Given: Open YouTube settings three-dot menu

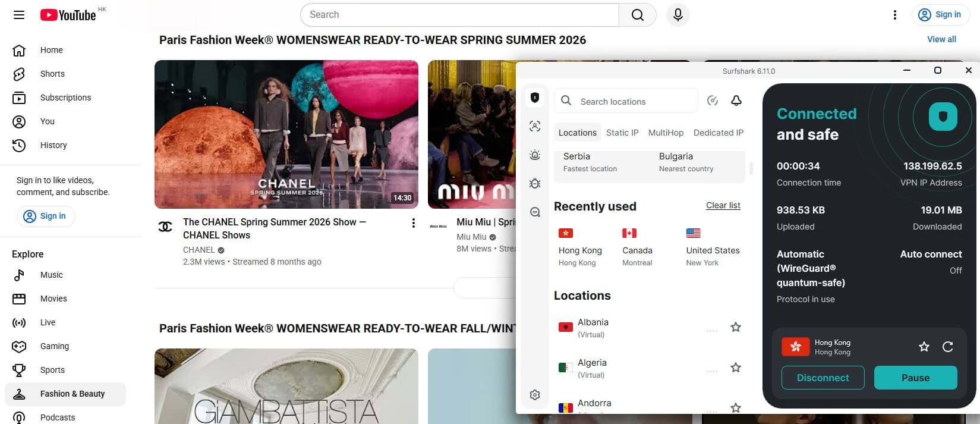Looking at the screenshot, I should [894, 15].
